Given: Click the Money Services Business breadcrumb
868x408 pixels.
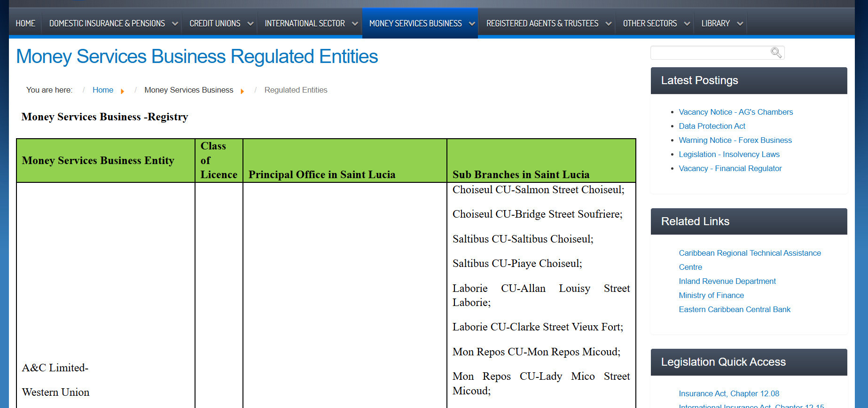Looking at the screenshot, I should [x=189, y=90].
